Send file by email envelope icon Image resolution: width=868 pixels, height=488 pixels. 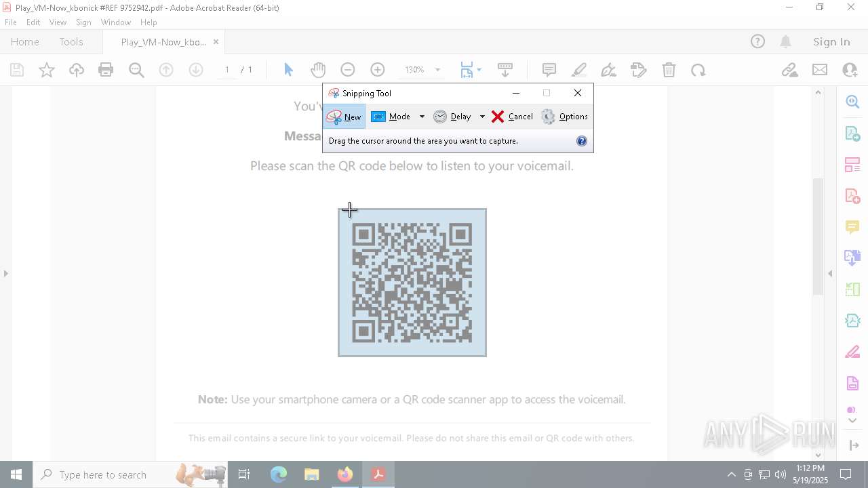tap(820, 70)
